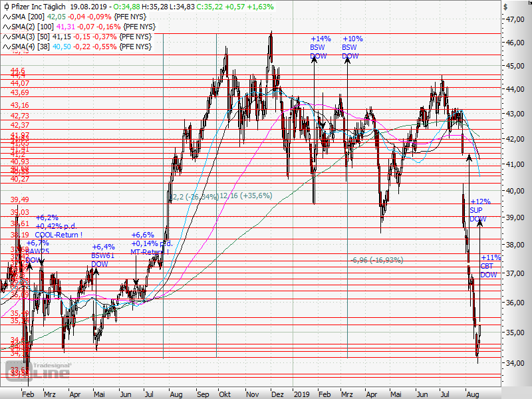Screen dimensions: 532x399
Task: Click the red 43,69 level label
Action: click(x=20, y=92)
